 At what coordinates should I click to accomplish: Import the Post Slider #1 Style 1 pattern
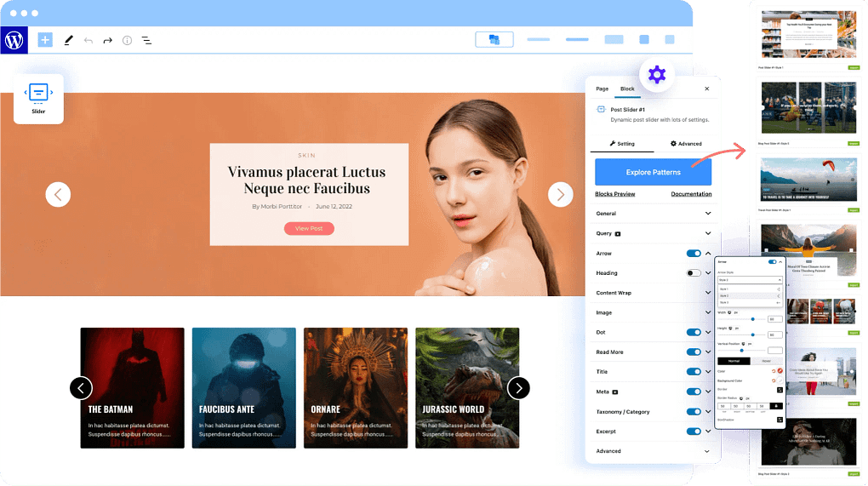click(853, 67)
